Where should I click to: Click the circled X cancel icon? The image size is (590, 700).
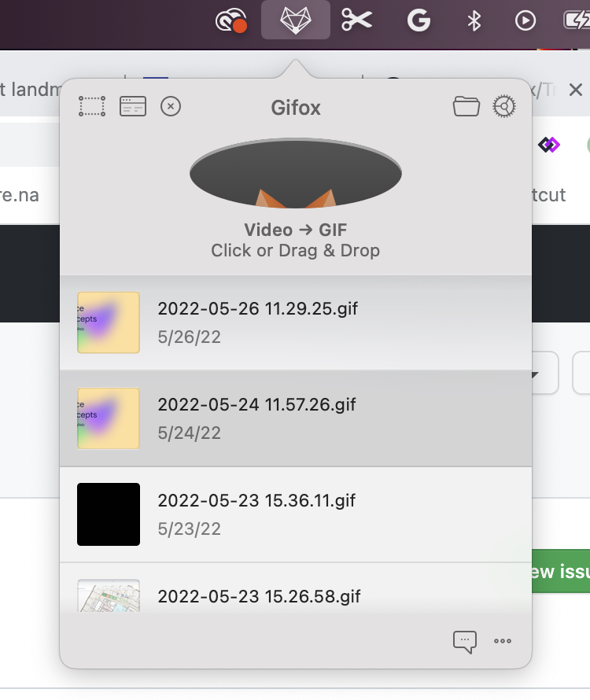coord(171,107)
